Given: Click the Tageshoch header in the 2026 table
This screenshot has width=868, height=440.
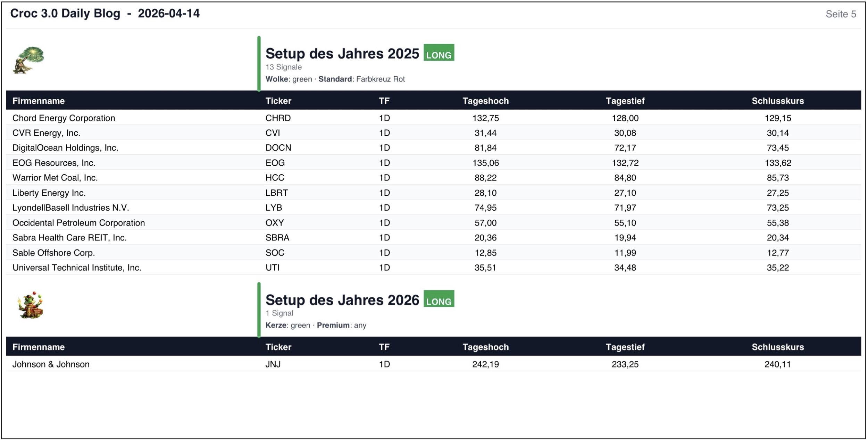Looking at the screenshot, I should point(485,347).
